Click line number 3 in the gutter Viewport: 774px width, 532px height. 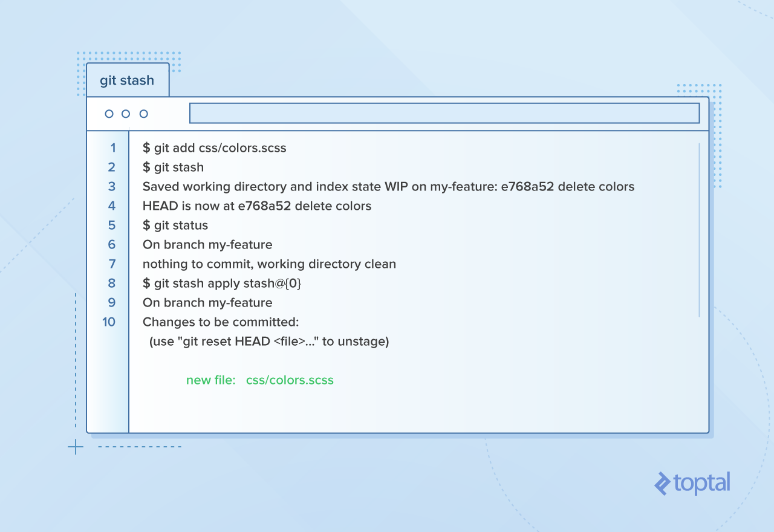112,186
